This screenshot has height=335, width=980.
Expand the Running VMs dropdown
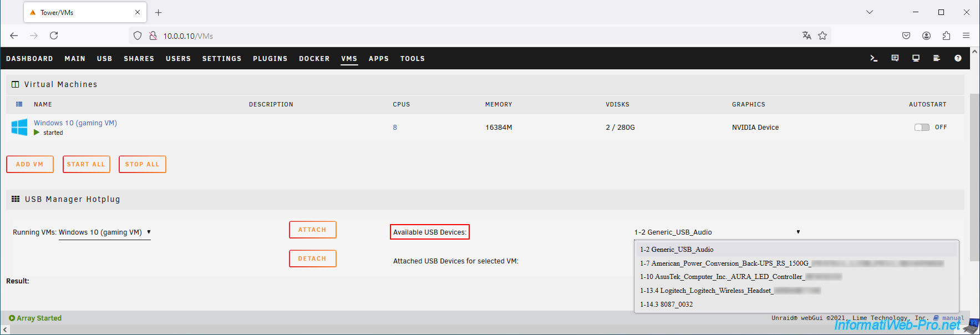[x=105, y=232]
